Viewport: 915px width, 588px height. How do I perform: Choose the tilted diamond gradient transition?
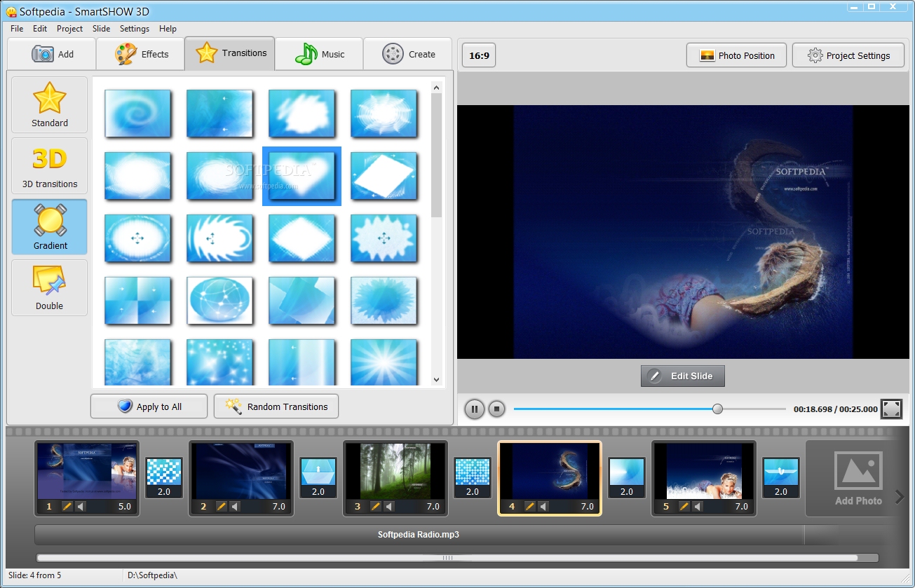tap(384, 175)
